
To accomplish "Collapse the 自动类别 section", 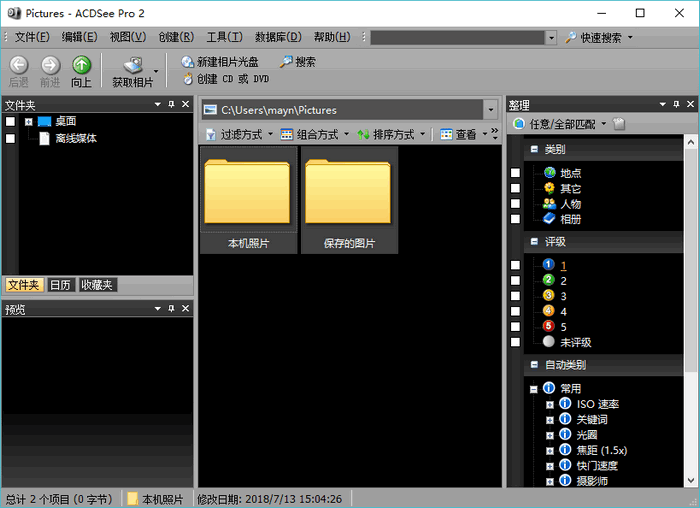I will coord(534,365).
